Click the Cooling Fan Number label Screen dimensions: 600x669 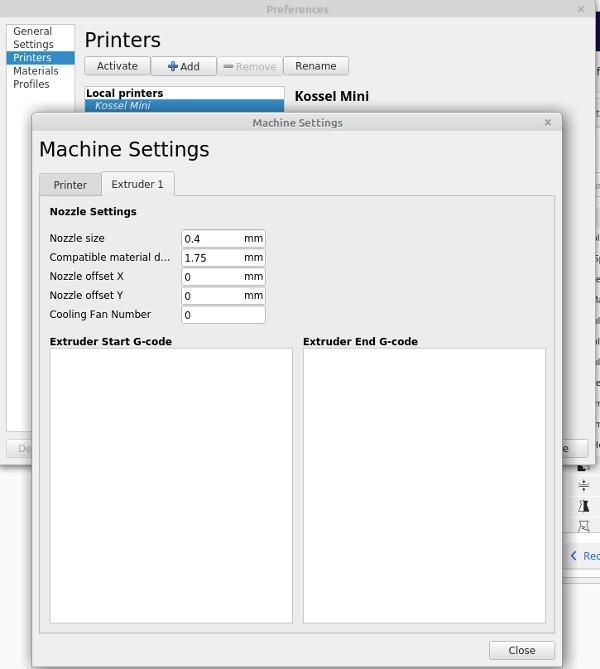coord(100,314)
